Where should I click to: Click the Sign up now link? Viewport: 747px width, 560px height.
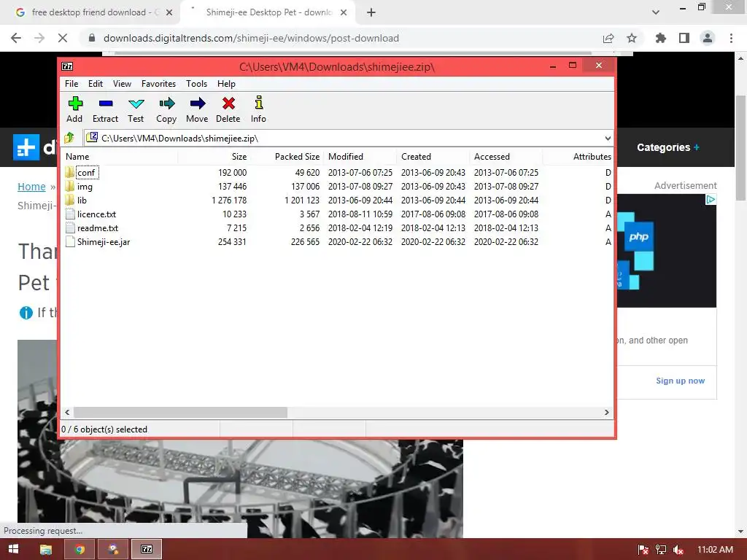(x=681, y=381)
